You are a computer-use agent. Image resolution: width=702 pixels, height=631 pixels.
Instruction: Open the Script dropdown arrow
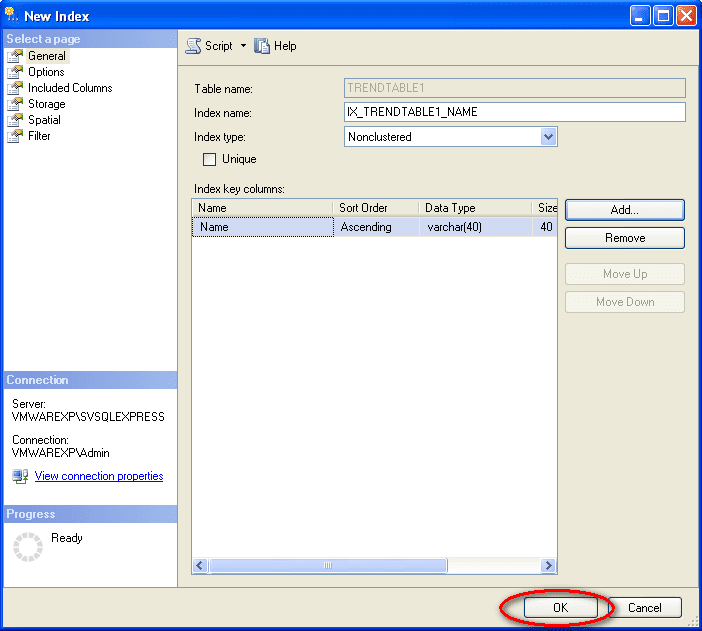[243, 46]
